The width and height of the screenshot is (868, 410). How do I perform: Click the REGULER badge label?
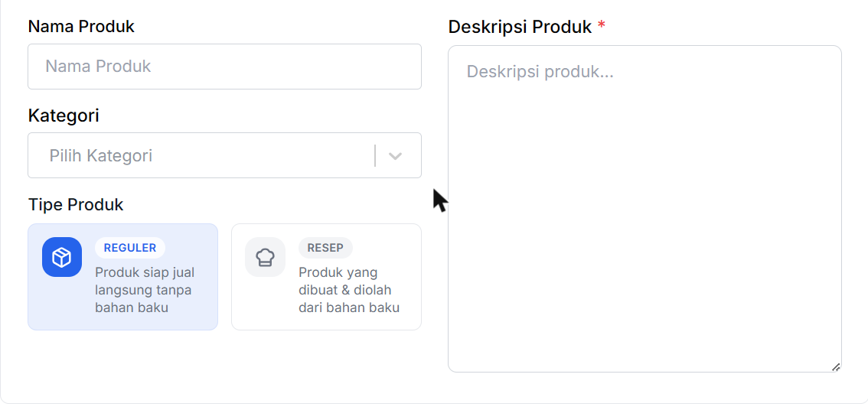pyautogui.click(x=130, y=248)
